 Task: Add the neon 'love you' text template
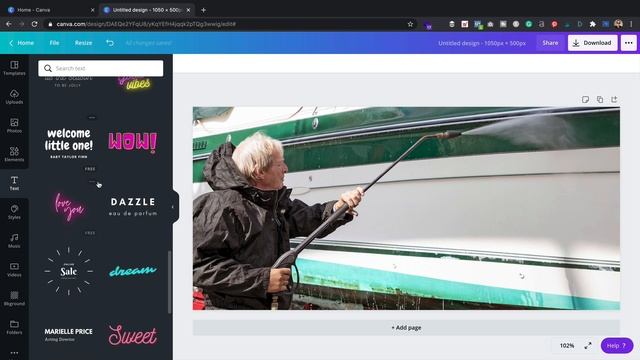point(69,207)
